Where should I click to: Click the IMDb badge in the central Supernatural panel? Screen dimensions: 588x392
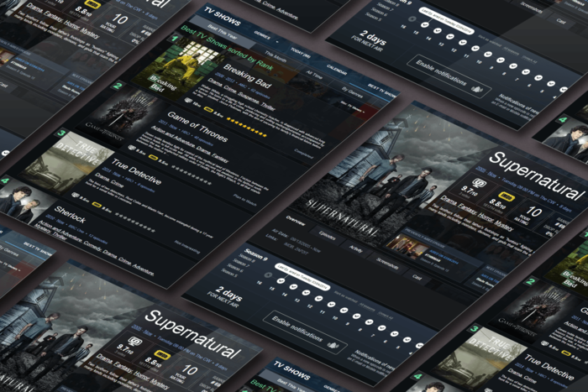pos(506,196)
